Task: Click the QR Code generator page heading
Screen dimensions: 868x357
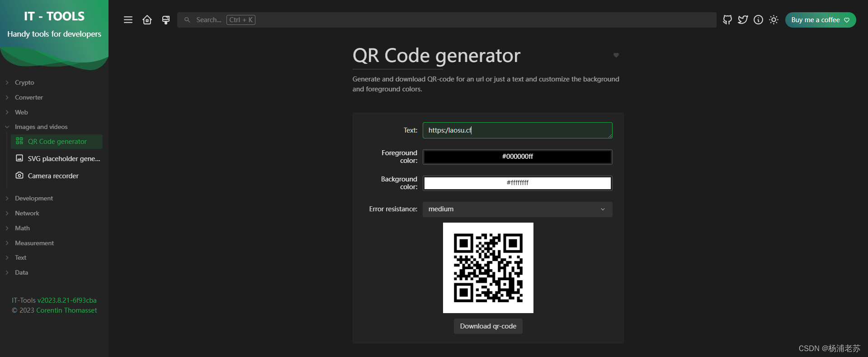Action: tap(436, 56)
